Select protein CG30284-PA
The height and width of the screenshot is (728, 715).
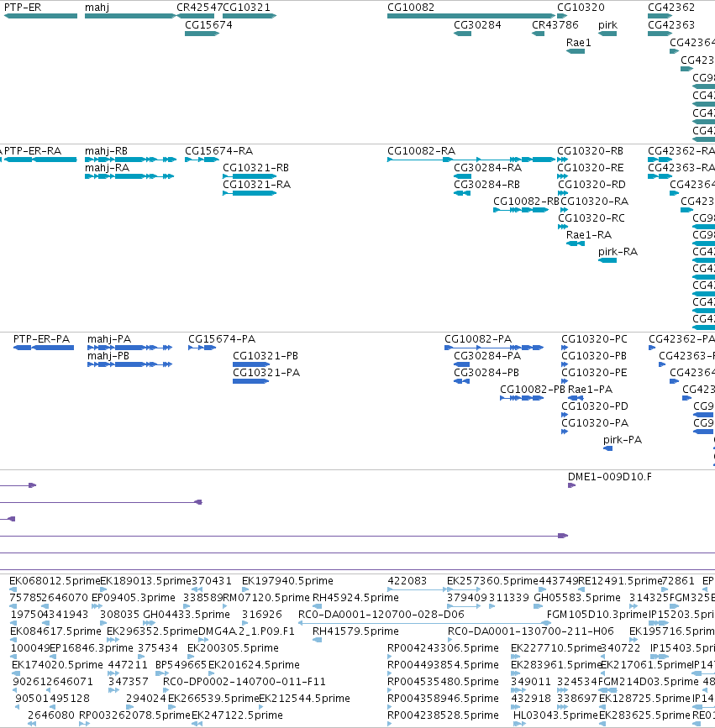pos(487,356)
